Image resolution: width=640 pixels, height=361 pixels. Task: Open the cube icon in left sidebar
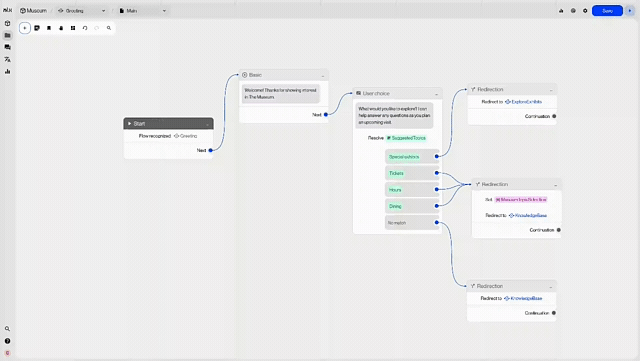point(7,23)
